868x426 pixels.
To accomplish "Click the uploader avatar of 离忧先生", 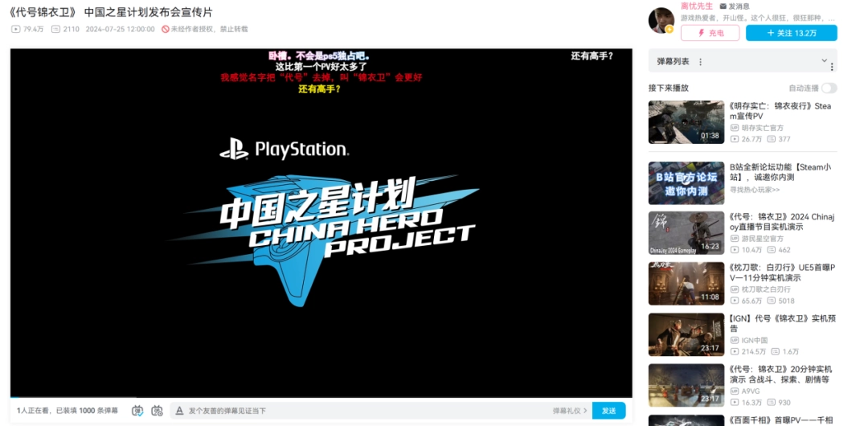I will pos(661,21).
